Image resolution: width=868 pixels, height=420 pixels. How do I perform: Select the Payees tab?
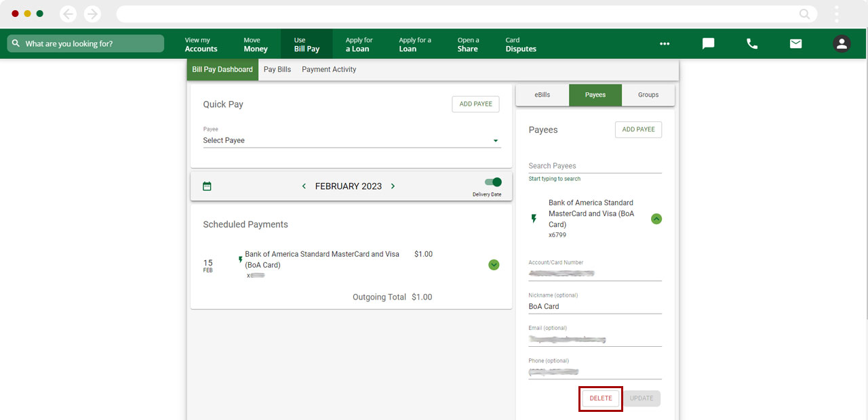pos(595,95)
